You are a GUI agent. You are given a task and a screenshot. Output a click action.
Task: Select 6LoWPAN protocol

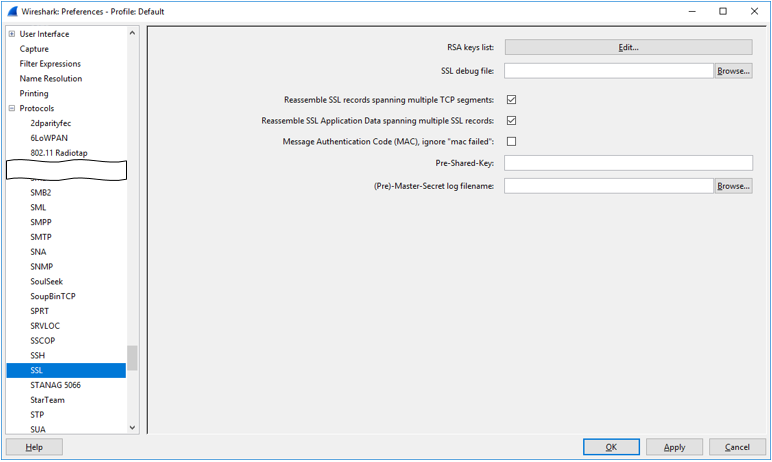[x=49, y=138]
